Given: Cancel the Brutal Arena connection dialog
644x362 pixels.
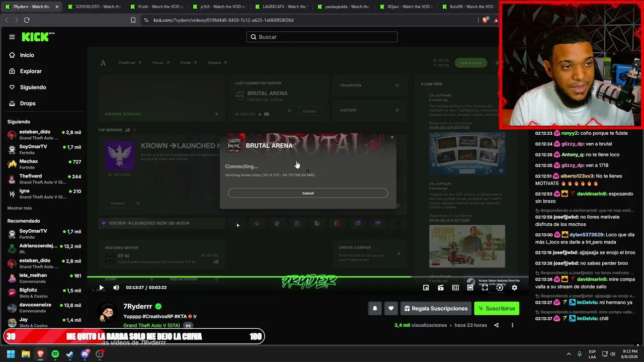Looking at the screenshot, I should tap(308, 193).
